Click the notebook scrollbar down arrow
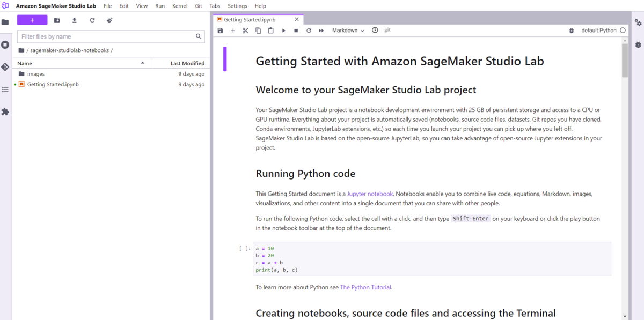The width and height of the screenshot is (644, 320). (x=625, y=316)
